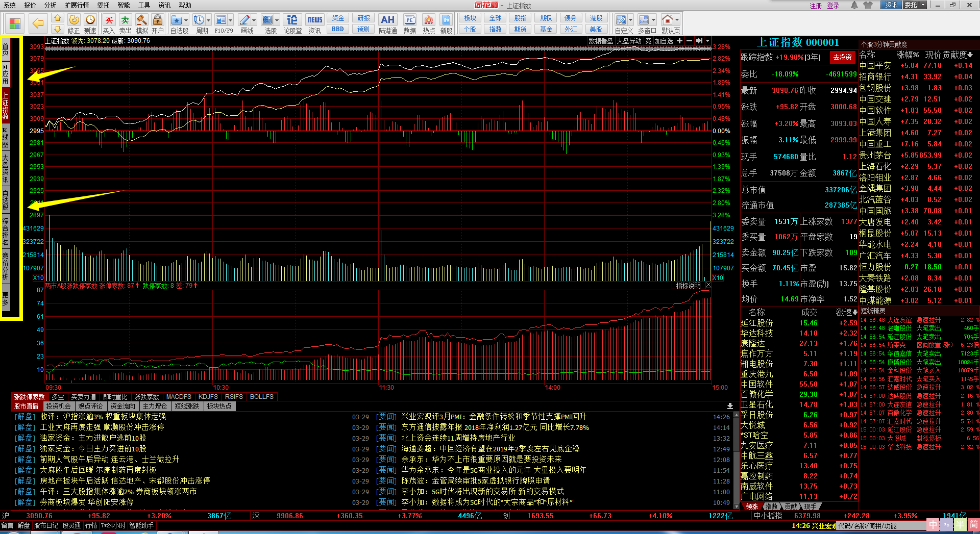Open the 多窗口 multi-window icon
Viewport: 980px width, 534px height.
(644, 20)
